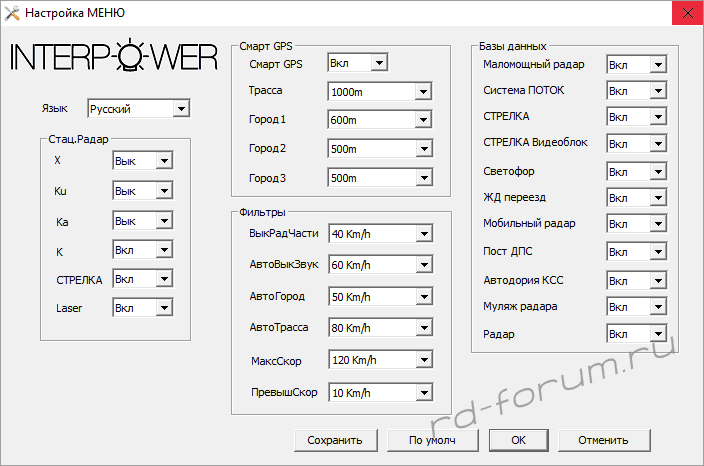Open the Базы данных СТРЕЛКА dropdown
The width and height of the screenshot is (704, 466).
click(x=637, y=117)
